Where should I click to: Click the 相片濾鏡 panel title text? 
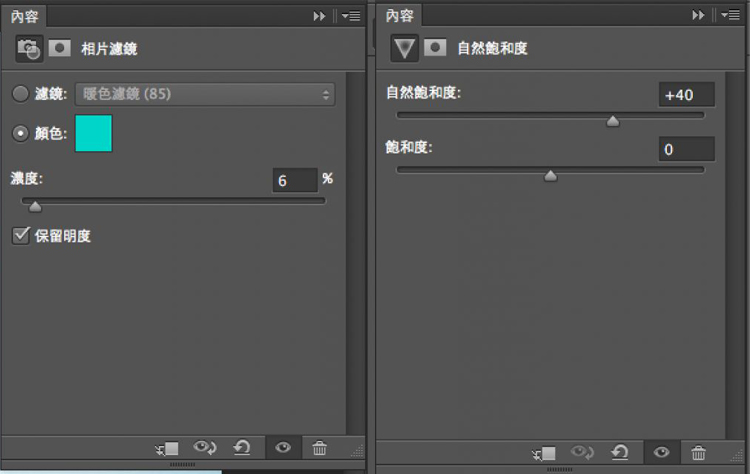pyautogui.click(x=109, y=49)
